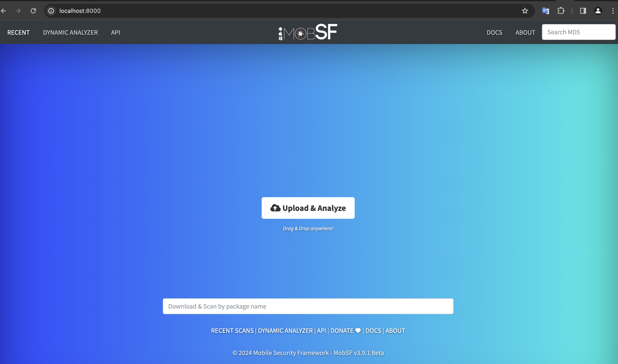Bookmark this page with the star icon
The image size is (618, 364).
(x=525, y=11)
